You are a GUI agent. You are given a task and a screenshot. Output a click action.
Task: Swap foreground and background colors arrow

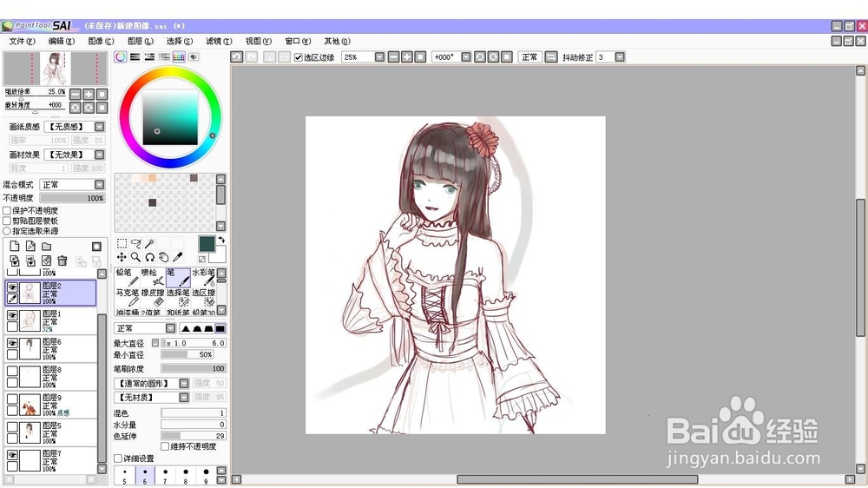(x=221, y=240)
